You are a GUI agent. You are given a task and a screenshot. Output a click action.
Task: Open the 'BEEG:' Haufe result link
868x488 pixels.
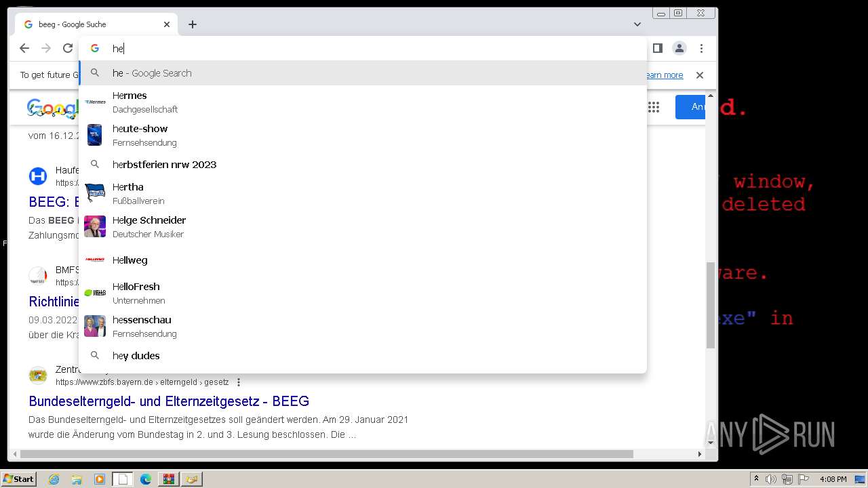click(54, 201)
